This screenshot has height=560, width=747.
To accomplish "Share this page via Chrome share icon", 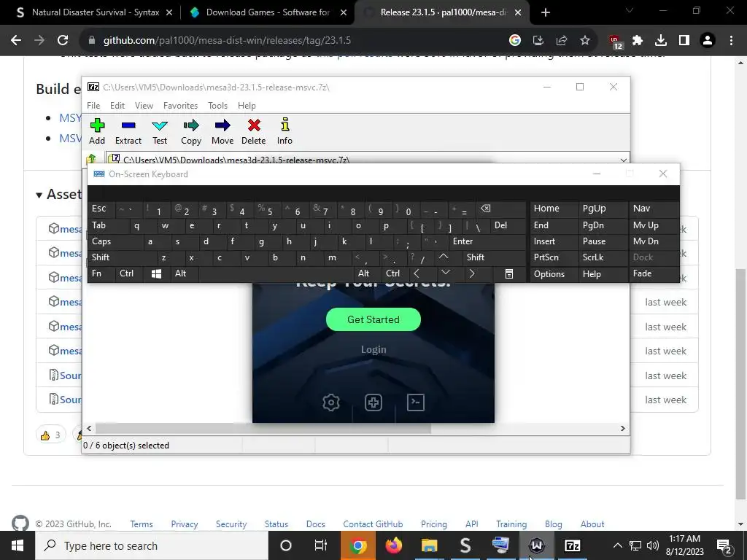I will click(x=562, y=41).
